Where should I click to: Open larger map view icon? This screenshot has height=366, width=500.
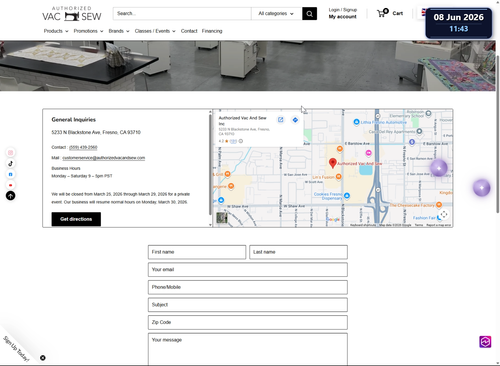281,120
